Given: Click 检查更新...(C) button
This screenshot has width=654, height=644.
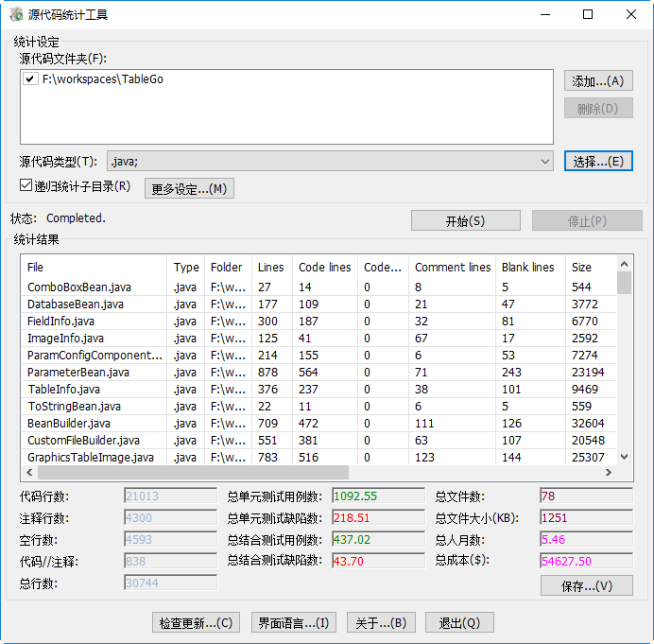Looking at the screenshot, I should (x=196, y=622).
